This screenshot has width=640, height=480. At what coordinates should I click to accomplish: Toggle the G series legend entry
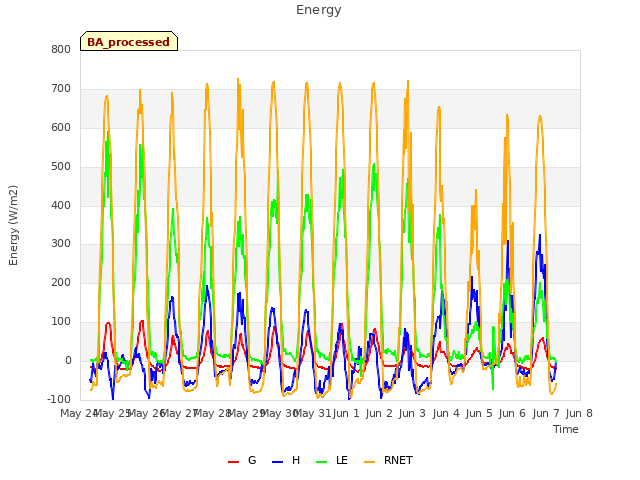(x=242, y=460)
